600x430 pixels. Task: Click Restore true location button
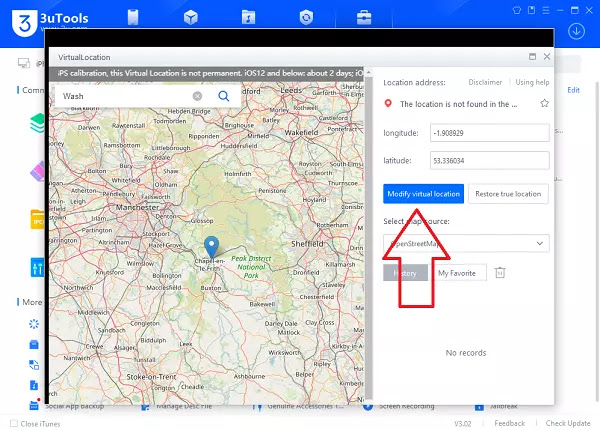click(x=508, y=194)
